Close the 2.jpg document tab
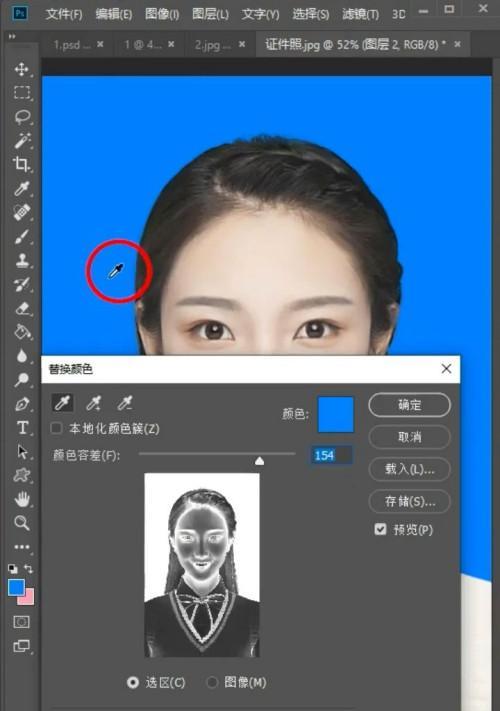The image size is (500, 711). pos(242,44)
